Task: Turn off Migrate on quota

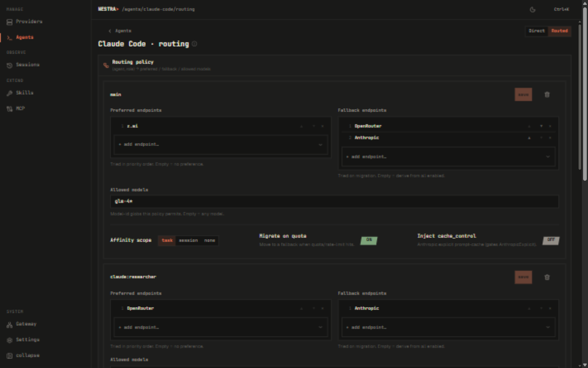Action: (369, 240)
